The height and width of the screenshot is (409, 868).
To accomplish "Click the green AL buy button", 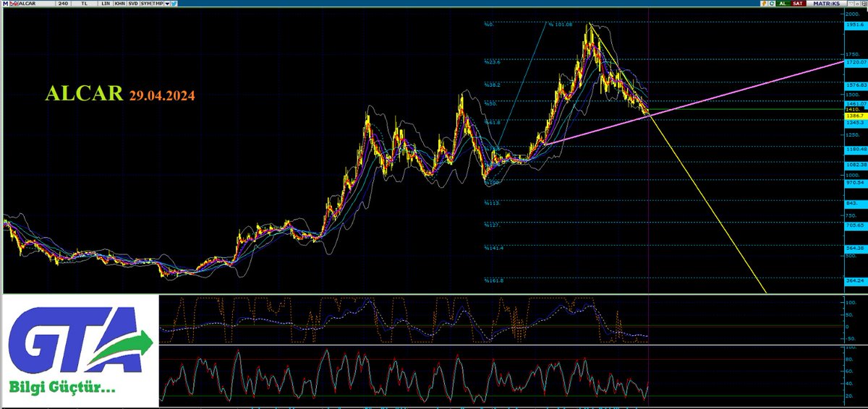I will tap(783, 4).
